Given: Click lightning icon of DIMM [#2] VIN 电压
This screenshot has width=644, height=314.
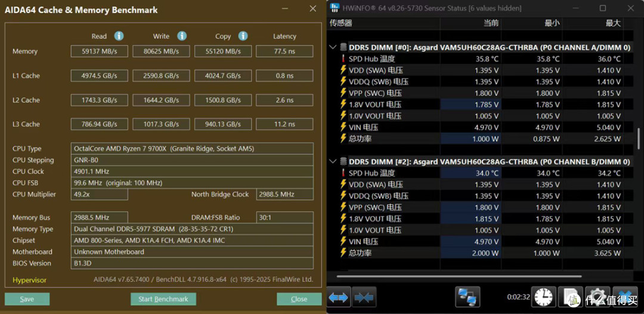Looking at the screenshot, I should click(x=343, y=241).
